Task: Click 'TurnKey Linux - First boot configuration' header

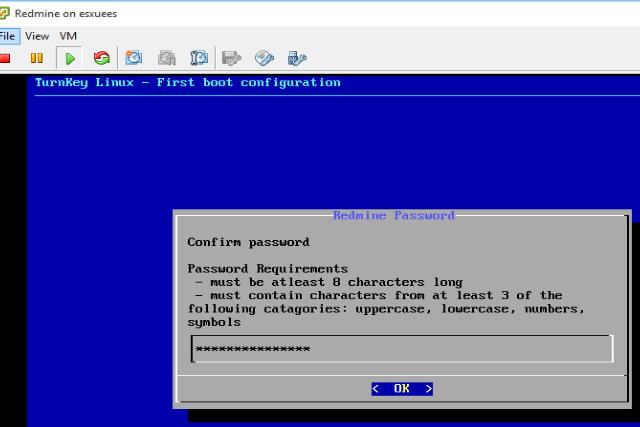Action: pos(188,82)
